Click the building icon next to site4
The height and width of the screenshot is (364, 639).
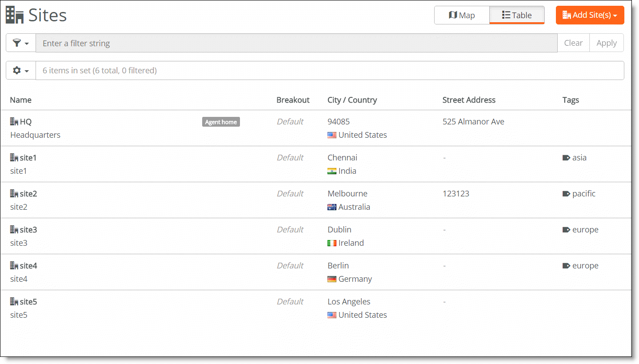(14, 265)
